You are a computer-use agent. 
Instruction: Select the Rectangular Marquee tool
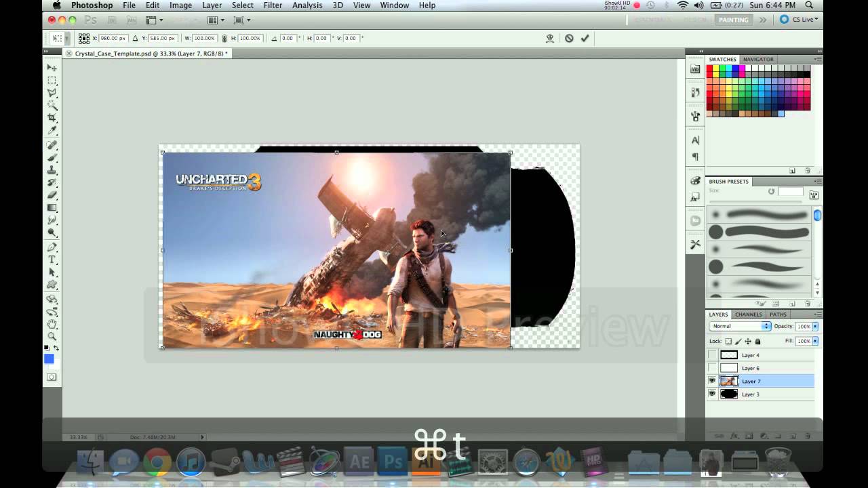(x=52, y=80)
